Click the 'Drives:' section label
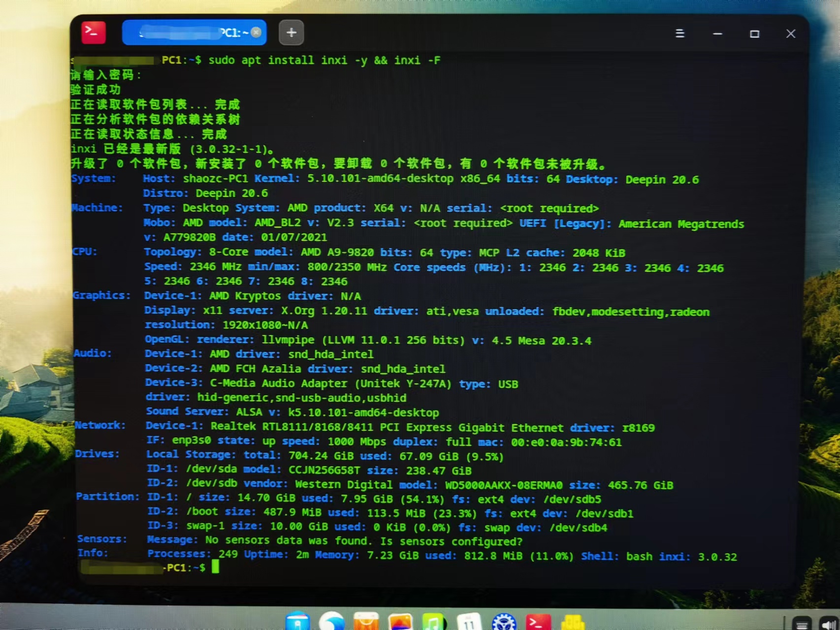This screenshot has height=630, width=840. 97,453
